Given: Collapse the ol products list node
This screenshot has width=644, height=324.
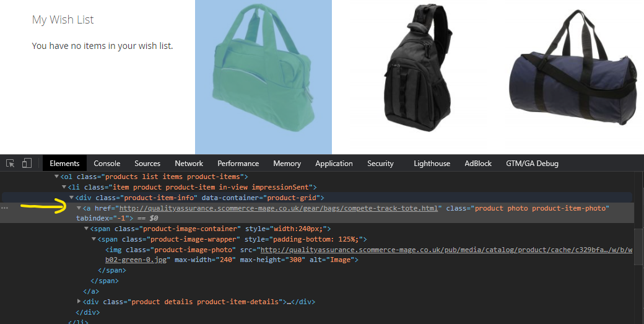Looking at the screenshot, I should tap(57, 177).
